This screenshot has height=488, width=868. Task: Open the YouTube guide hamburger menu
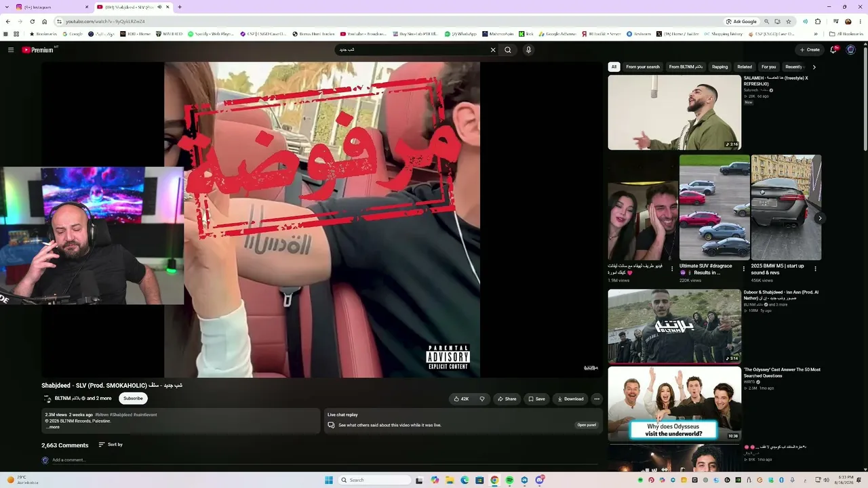(11, 49)
